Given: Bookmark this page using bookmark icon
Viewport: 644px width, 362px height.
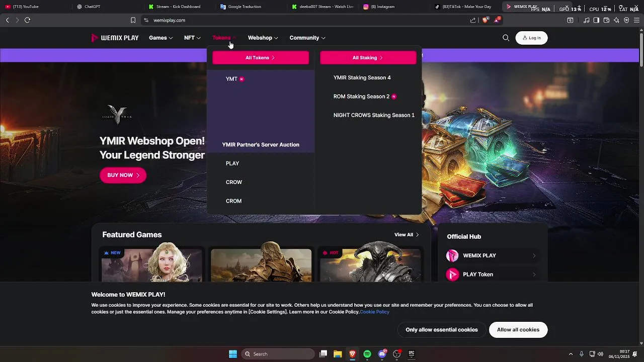Looking at the screenshot, I should click(x=133, y=20).
